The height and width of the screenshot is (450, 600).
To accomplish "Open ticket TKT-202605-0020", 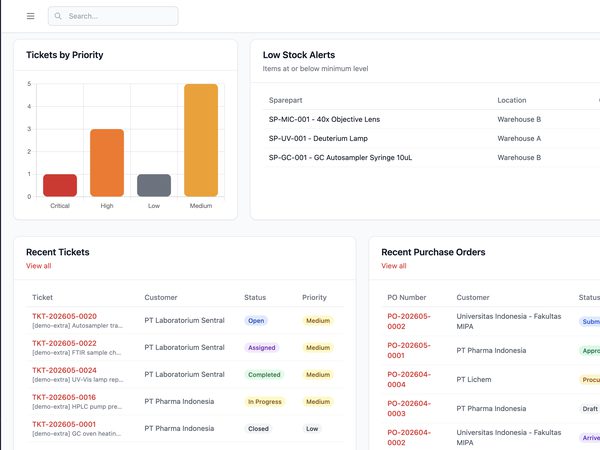I will click(x=64, y=316).
